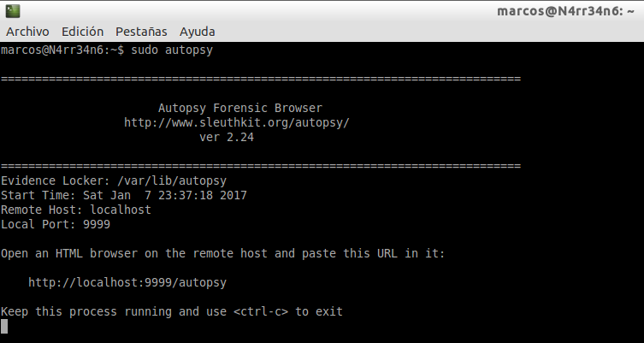The width and height of the screenshot is (644, 343).
Task: Open the Archivo menu
Action: [29, 32]
